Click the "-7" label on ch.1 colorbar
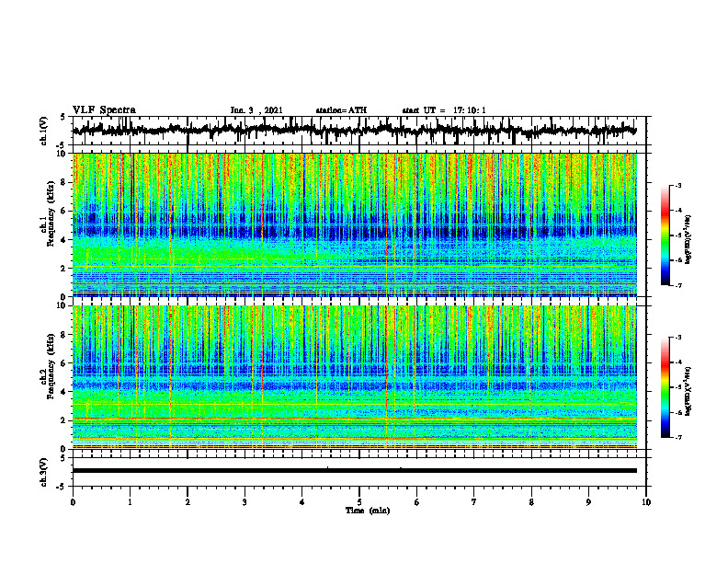Image resolution: width=728 pixels, height=563 pixels. click(678, 285)
